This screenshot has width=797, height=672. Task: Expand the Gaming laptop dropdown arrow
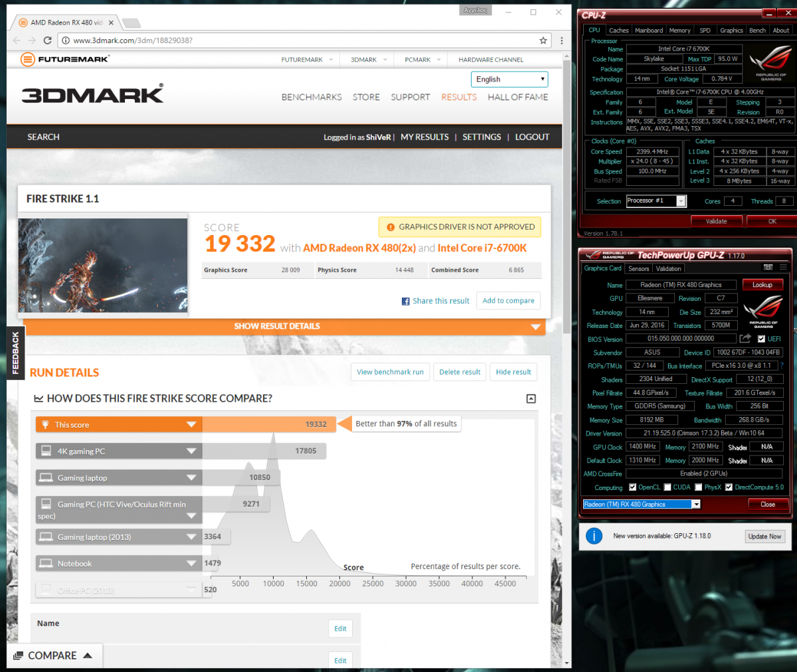pos(191,478)
